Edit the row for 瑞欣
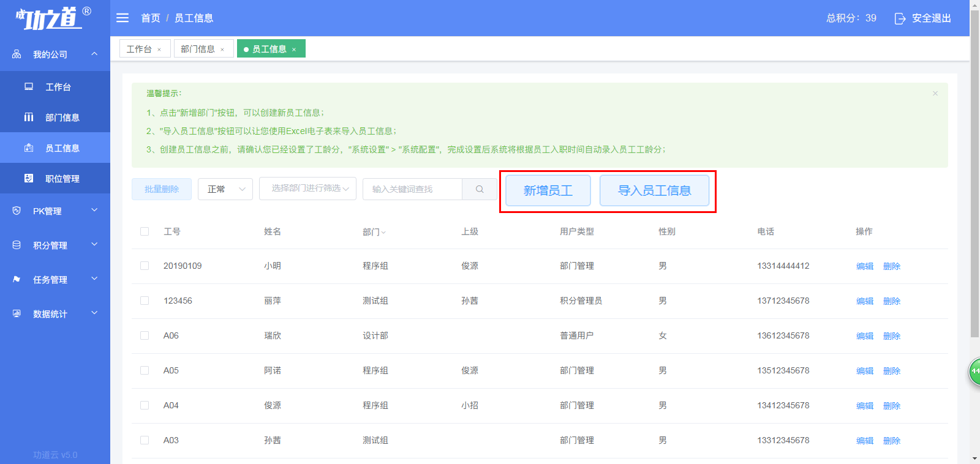This screenshot has height=464, width=980. [865, 336]
